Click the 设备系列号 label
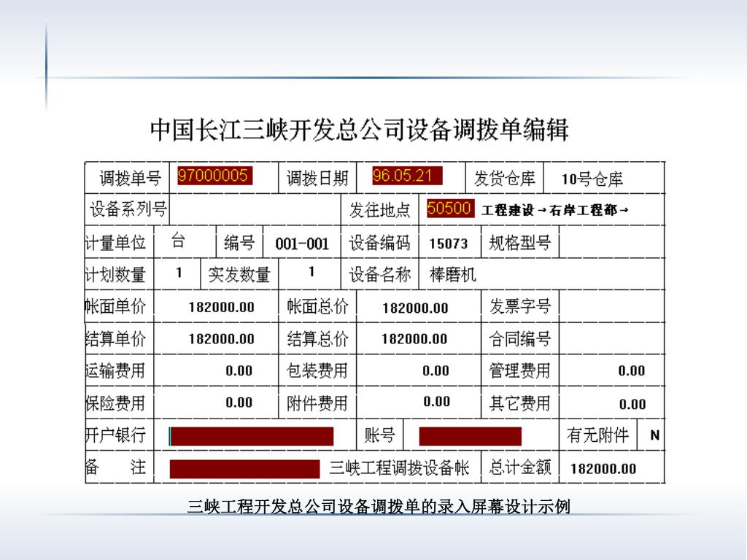Image resolution: width=747 pixels, height=560 pixels. click(128, 209)
